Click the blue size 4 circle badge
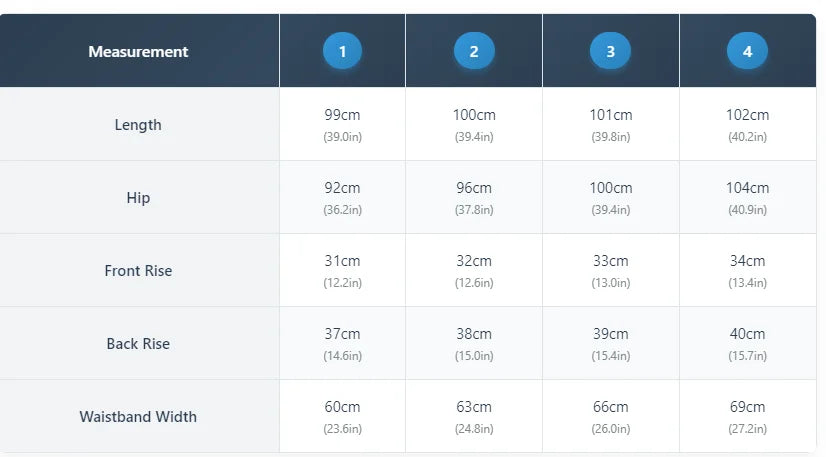Image resolution: width=826 pixels, height=457 pixels. pos(748,51)
